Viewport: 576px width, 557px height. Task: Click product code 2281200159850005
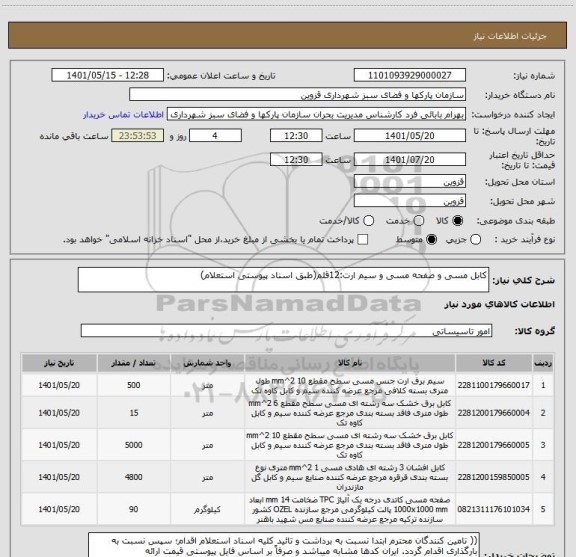click(493, 477)
